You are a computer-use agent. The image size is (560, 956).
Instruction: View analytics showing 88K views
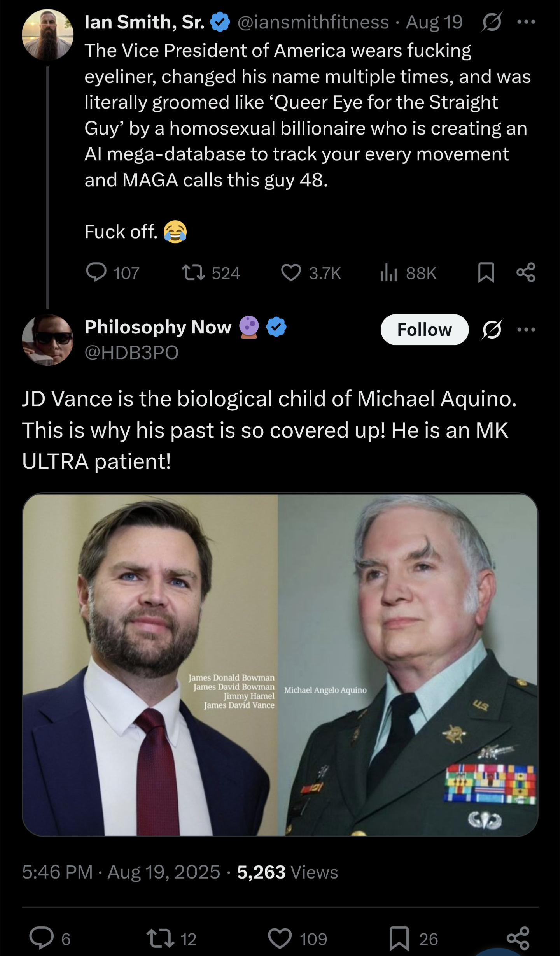pos(388,272)
